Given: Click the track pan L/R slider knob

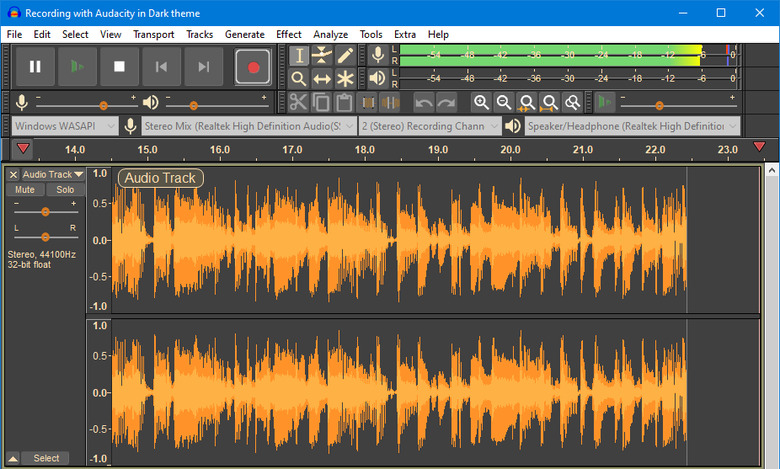Looking at the screenshot, I should (45, 237).
